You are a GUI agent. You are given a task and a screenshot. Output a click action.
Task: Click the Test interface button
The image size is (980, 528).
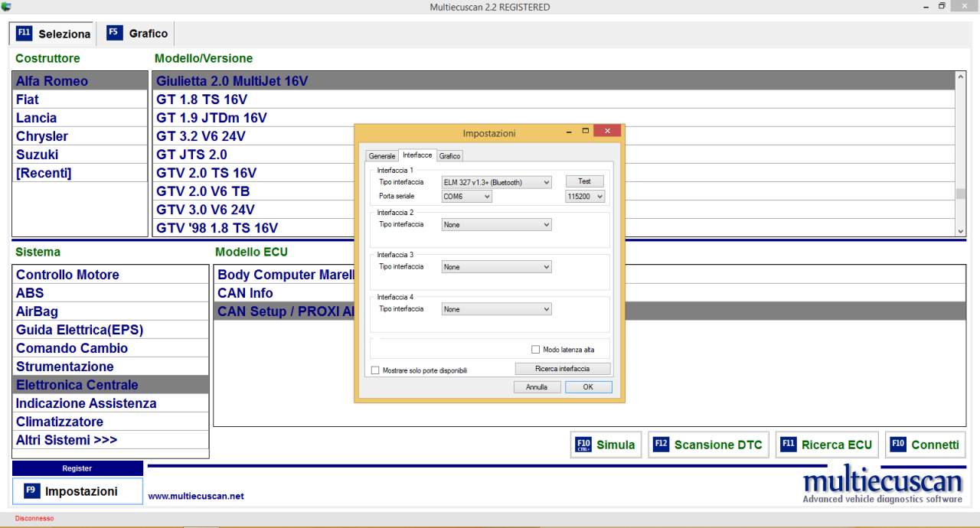pos(584,181)
